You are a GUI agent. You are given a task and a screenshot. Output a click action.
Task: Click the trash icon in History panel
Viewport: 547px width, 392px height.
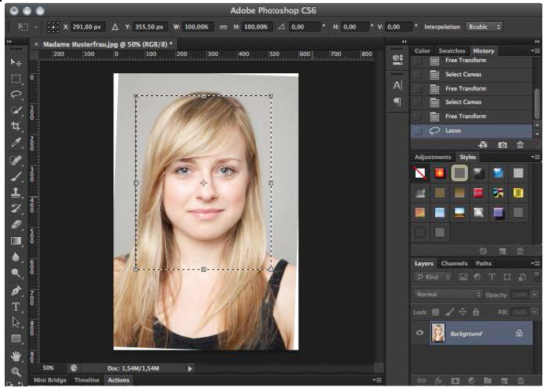coord(520,145)
